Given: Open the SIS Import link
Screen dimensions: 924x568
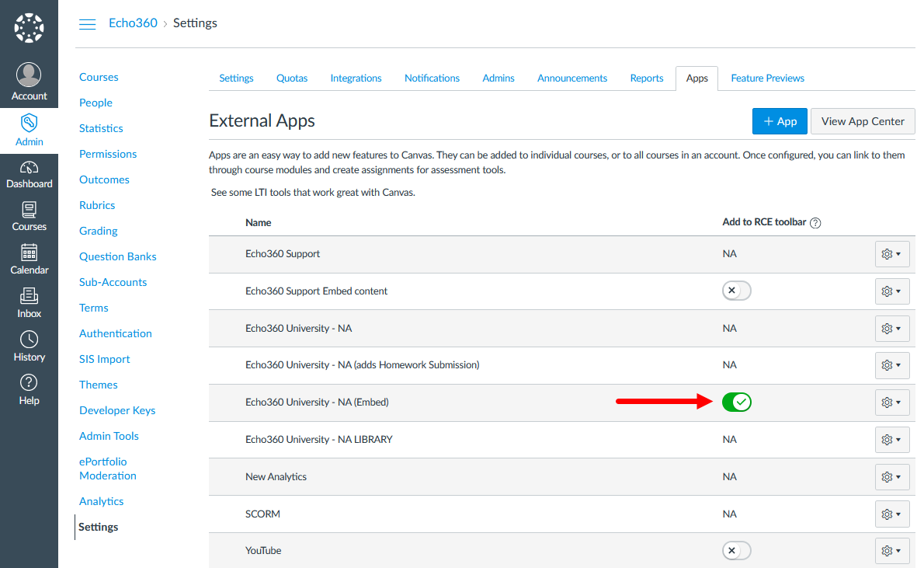Looking at the screenshot, I should [x=104, y=359].
